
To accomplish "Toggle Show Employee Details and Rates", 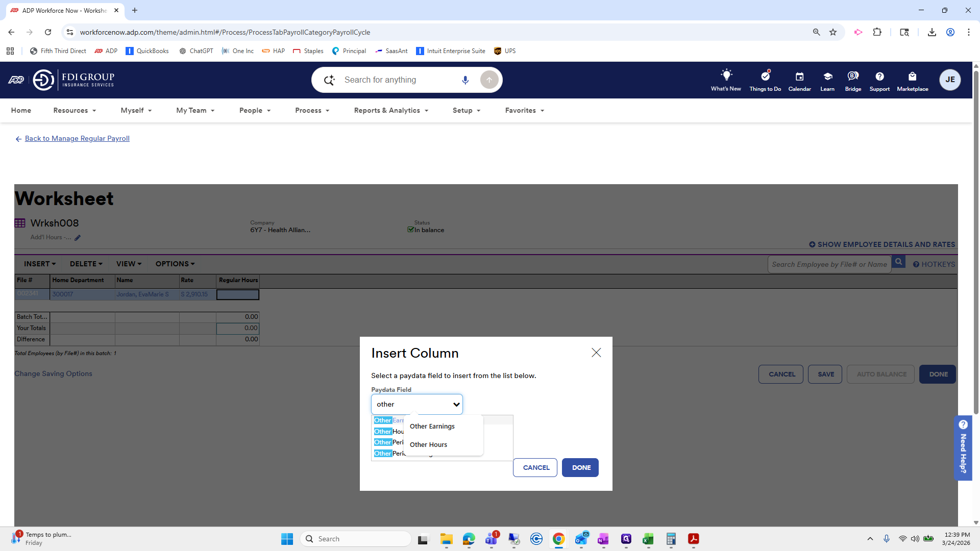I will [x=882, y=244].
